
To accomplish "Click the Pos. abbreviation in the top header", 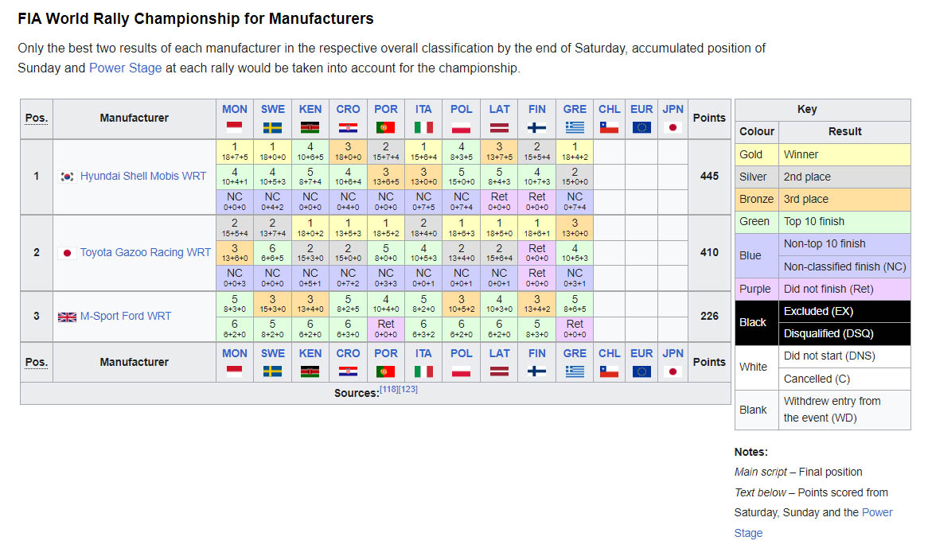I will [36, 119].
